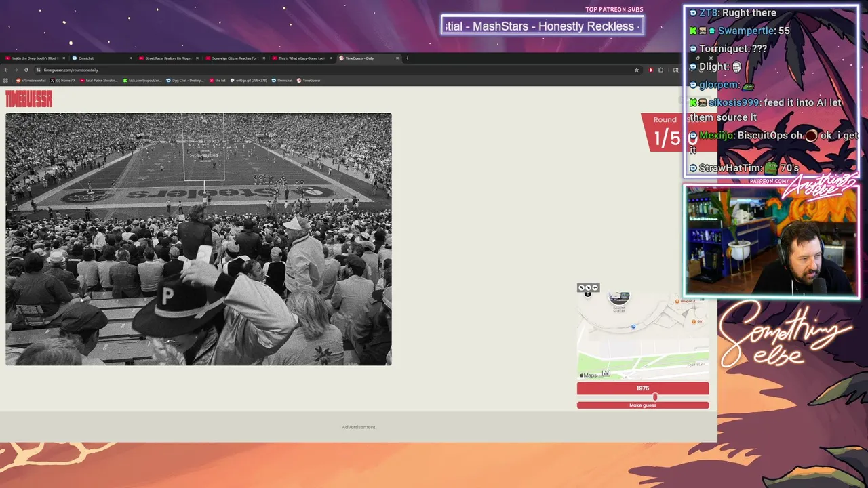Open the Fatal Police Shooting bookmark

click(x=99, y=80)
